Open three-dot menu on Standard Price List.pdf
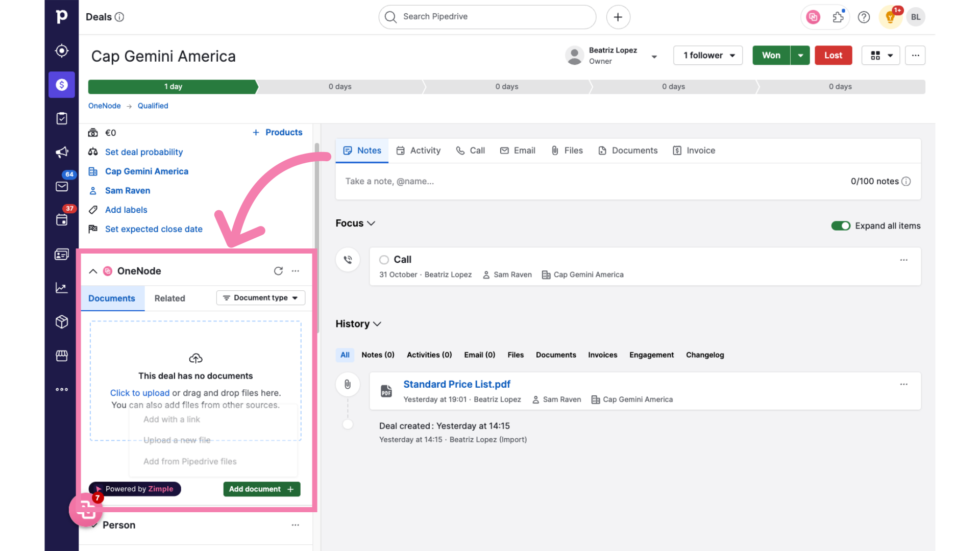Image resolution: width=980 pixels, height=551 pixels. pyautogui.click(x=904, y=384)
